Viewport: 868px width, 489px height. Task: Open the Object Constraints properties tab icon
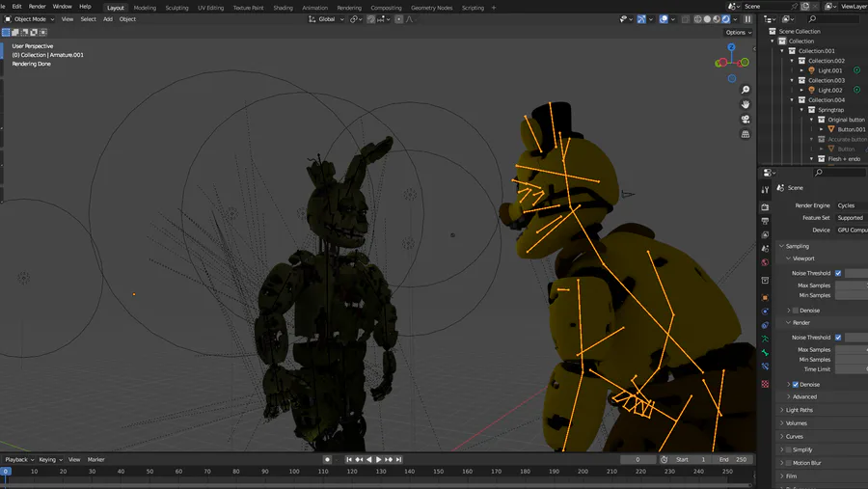pyautogui.click(x=765, y=325)
